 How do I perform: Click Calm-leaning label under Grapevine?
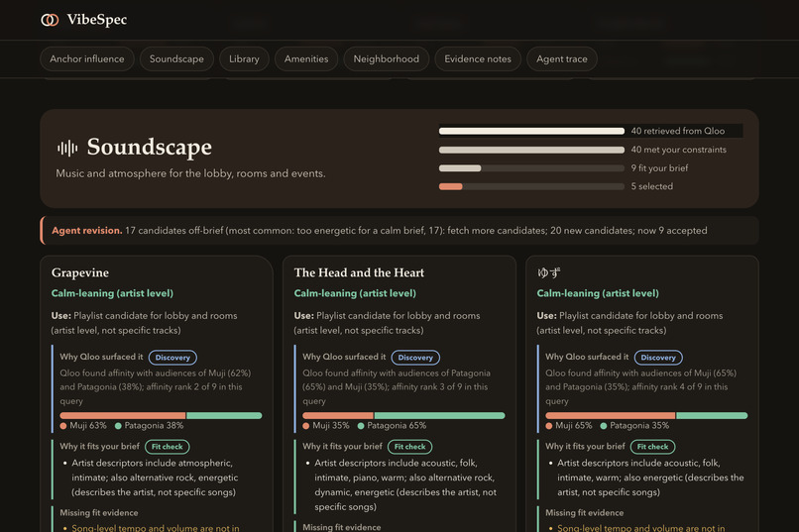pos(112,293)
